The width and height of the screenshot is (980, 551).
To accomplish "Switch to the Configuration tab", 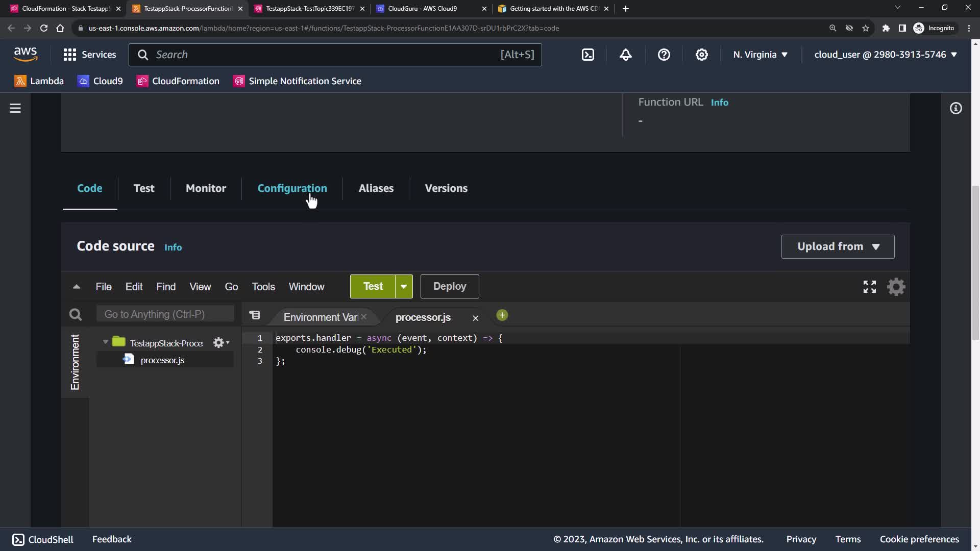I will pos(292,188).
